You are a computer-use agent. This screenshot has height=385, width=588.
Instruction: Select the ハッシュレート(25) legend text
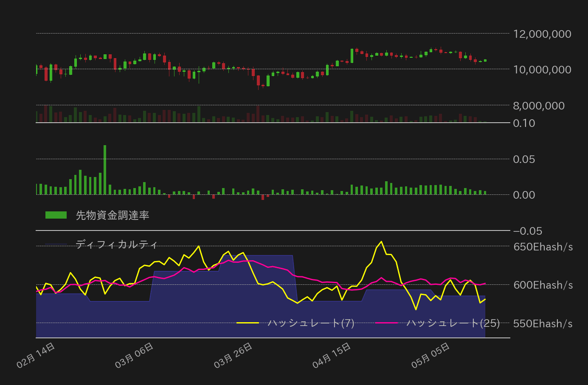tap(453, 323)
